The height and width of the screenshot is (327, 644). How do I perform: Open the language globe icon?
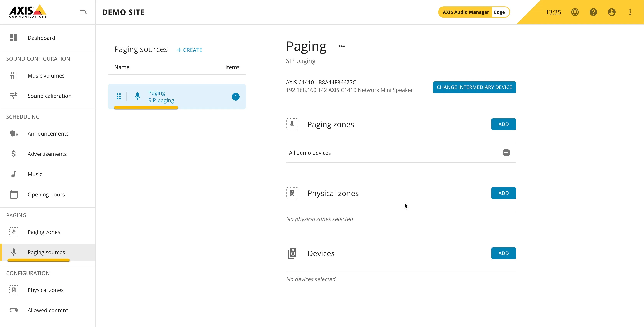tap(575, 12)
